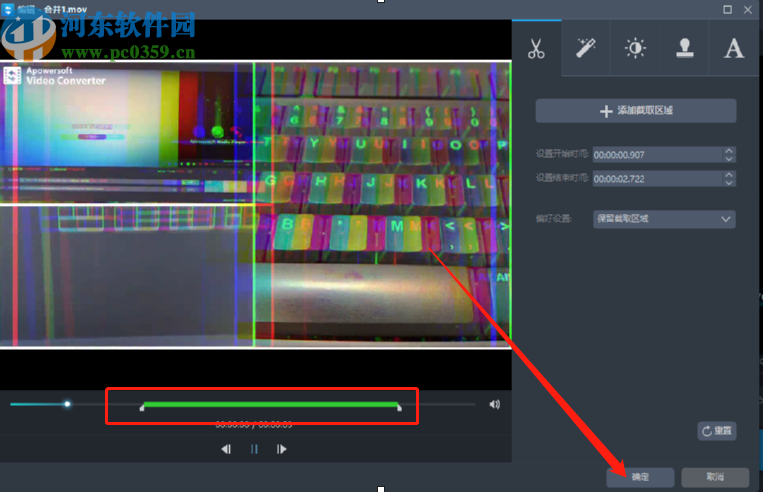Open the stamp watermark tab
The width and height of the screenshot is (763, 492).
point(685,48)
